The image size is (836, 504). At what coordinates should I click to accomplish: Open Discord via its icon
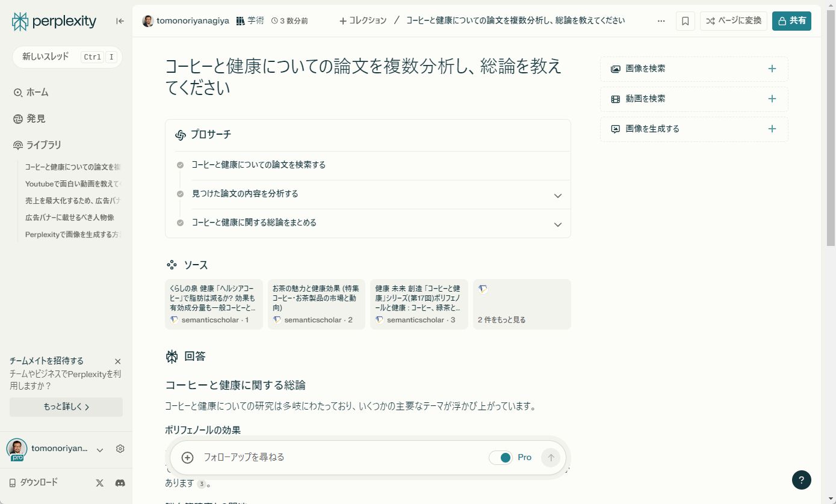(x=120, y=482)
